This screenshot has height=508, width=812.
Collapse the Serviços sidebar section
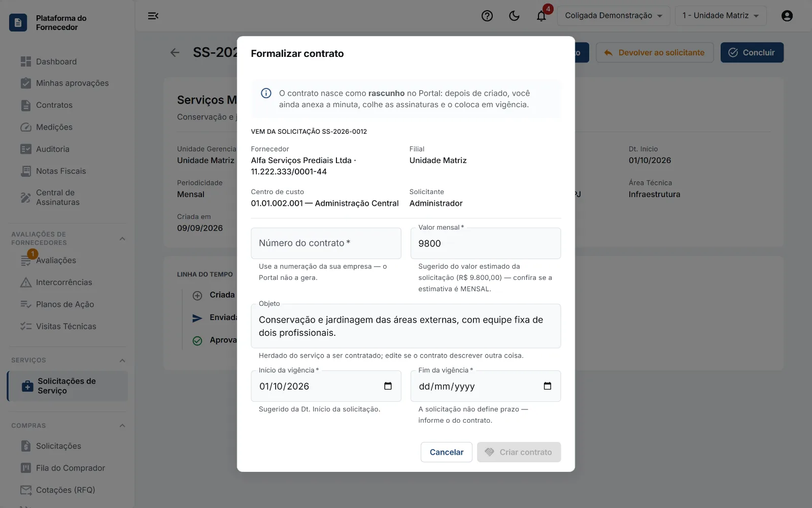122,361
